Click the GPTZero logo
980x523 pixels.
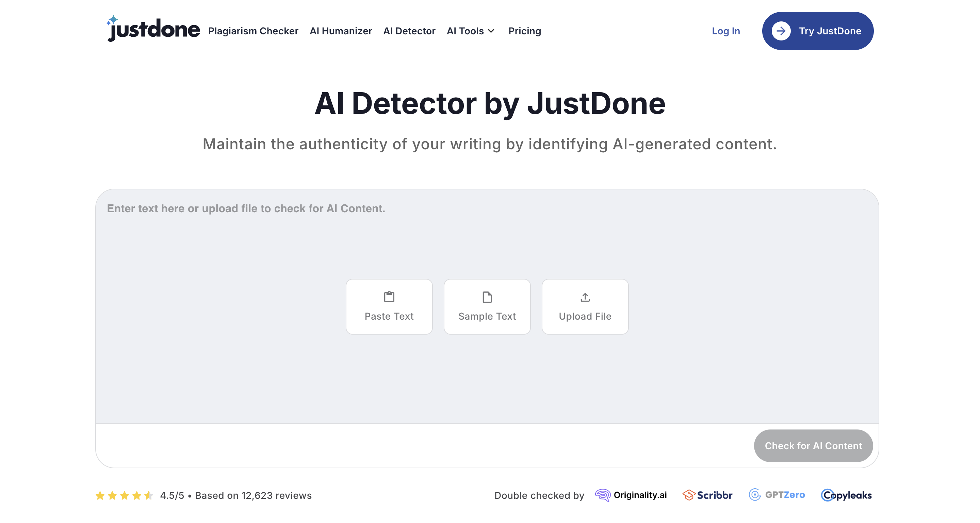tap(777, 495)
